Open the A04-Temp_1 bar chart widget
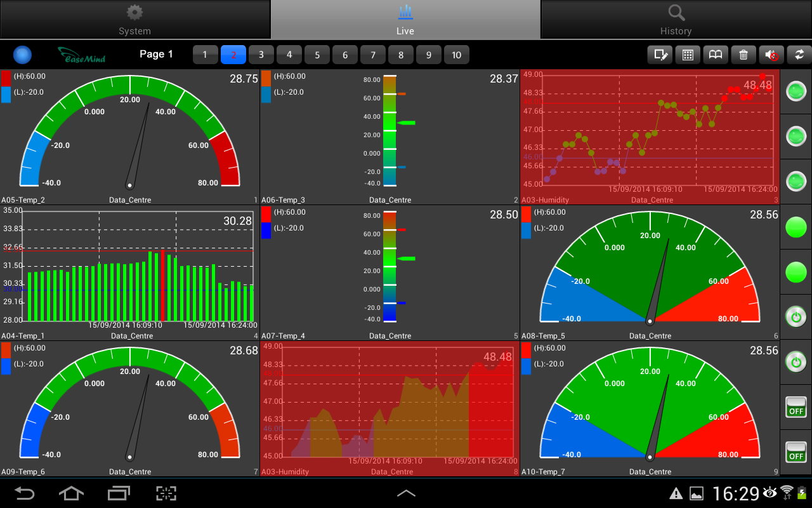This screenshot has width=812, height=508. click(129, 272)
